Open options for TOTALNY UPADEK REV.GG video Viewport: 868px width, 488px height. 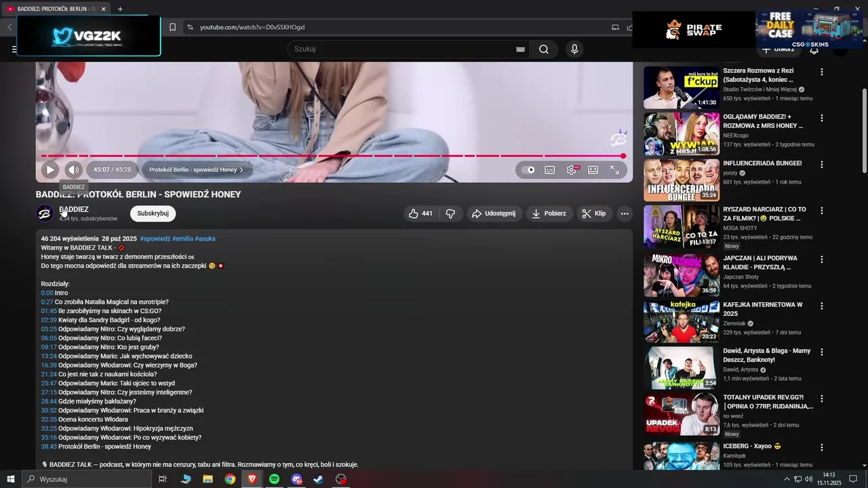pyautogui.click(x=822, y=399)
